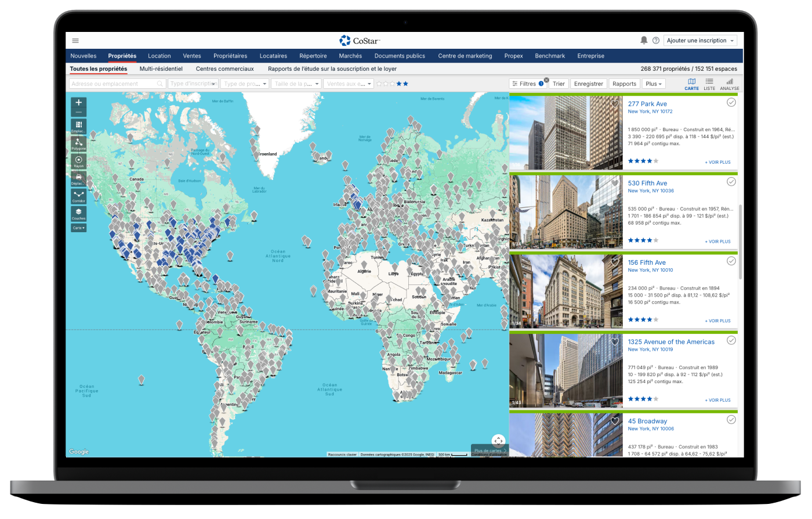
Task: Go to the Locataires menu tab
Action: coord(273,56)
